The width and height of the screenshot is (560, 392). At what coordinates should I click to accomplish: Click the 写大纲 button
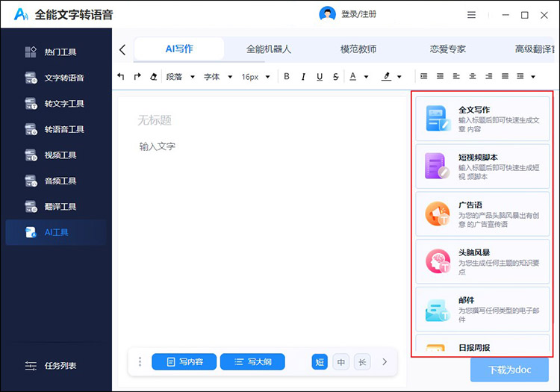tap(252, 361)
